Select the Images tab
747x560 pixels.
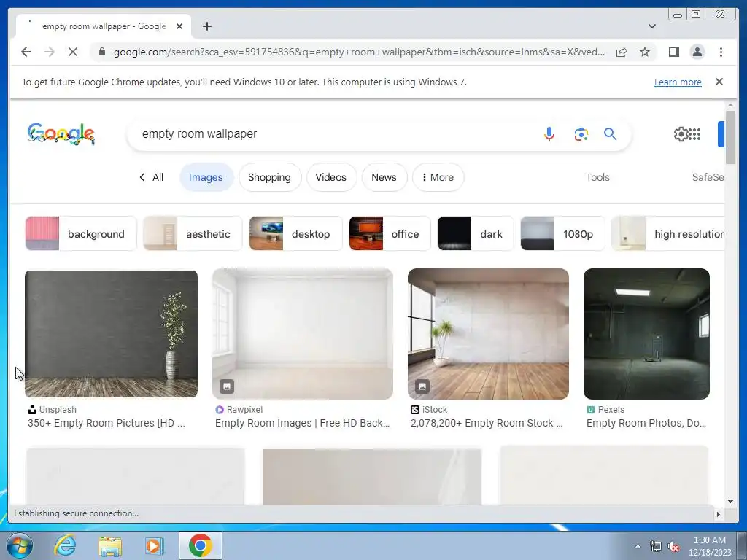(x=206, y=177)
